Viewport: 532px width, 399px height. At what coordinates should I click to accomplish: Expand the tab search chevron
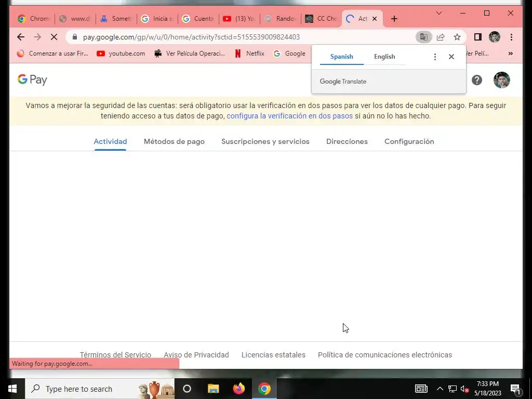pos(438,13)
